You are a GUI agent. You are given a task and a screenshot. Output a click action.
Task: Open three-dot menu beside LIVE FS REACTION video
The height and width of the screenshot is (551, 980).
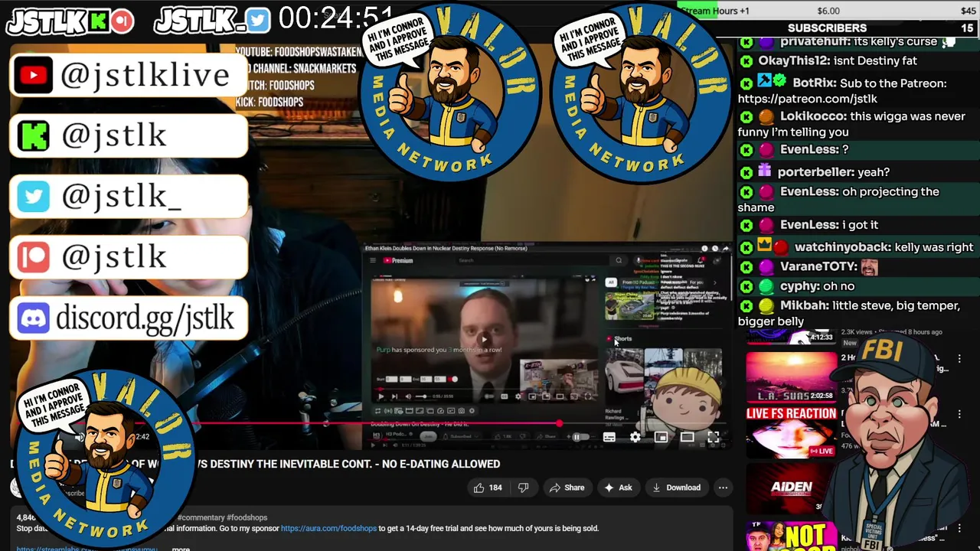pos(959,415)
